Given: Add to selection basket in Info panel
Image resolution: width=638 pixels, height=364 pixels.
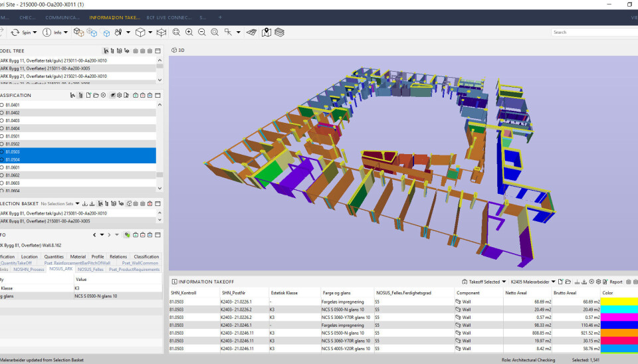Looking at the screenshot, I should click(136, 234).
